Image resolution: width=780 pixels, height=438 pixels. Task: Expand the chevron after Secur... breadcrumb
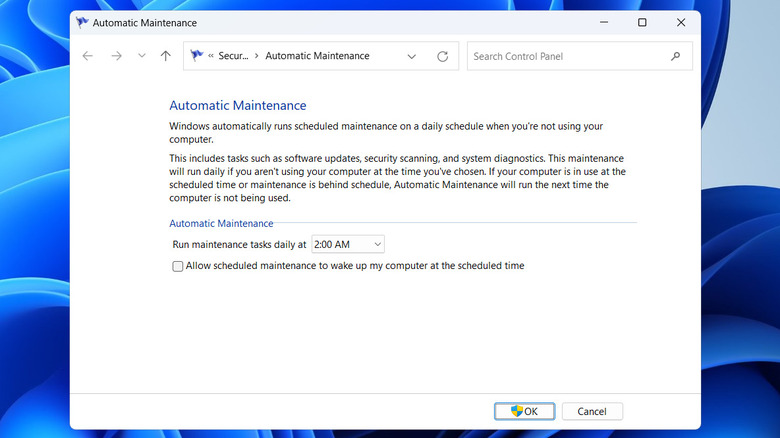click(256, 57)
